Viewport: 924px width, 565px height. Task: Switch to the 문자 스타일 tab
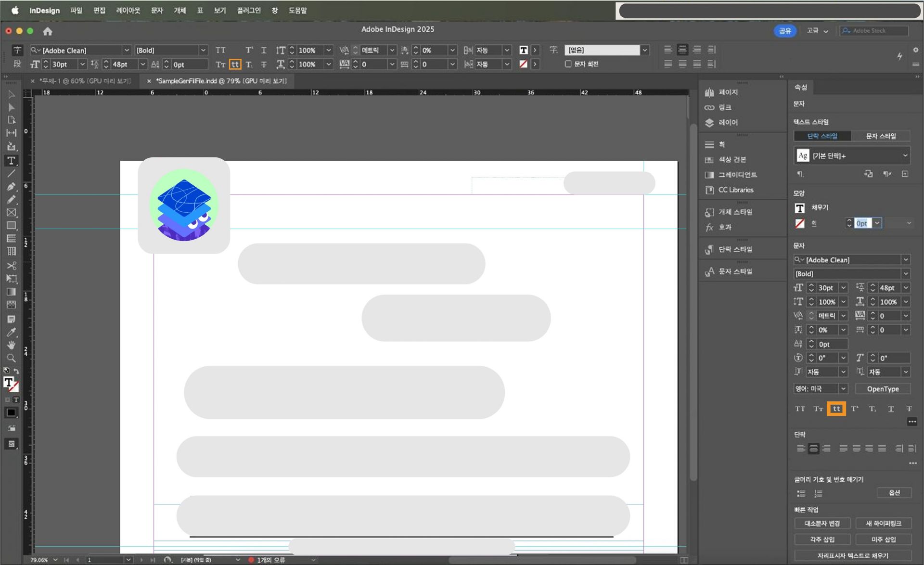[x=881, y=136]
